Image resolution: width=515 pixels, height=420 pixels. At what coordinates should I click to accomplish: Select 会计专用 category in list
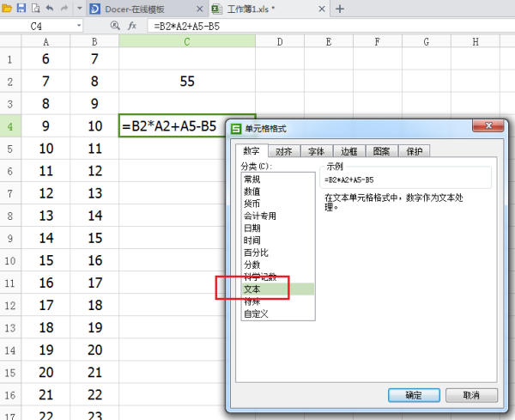[x=278, y=216]
